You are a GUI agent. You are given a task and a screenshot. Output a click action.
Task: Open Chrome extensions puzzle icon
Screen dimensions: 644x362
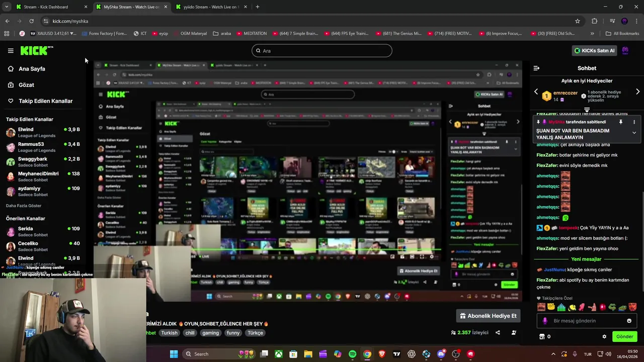click(594, 21)
